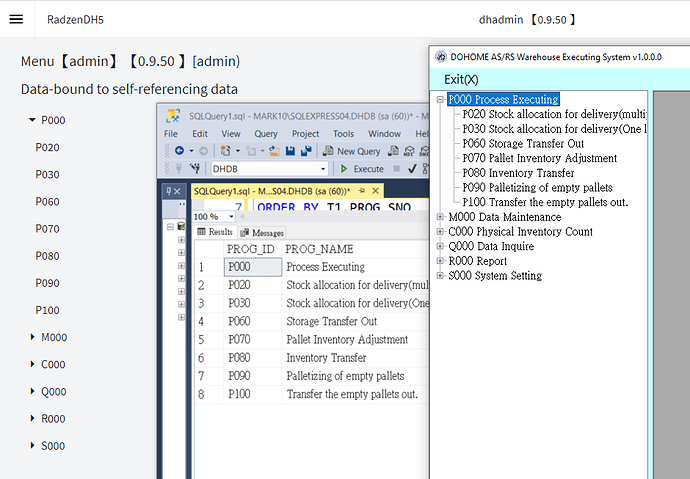Image resolution: width=690 pixels, height=479 pixels.
Task: Expand the C000 node in Radzen menu
Action: pyautogui.click(x=32, y=364)
